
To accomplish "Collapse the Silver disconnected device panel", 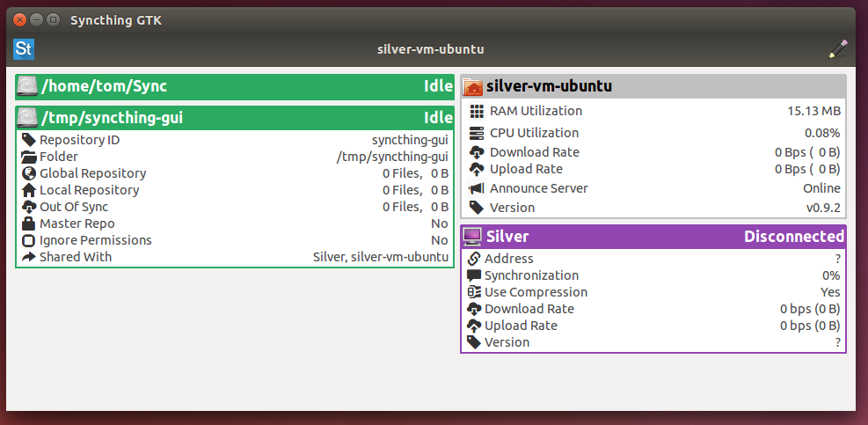I will pyautogui.click(x=653, y=237).
